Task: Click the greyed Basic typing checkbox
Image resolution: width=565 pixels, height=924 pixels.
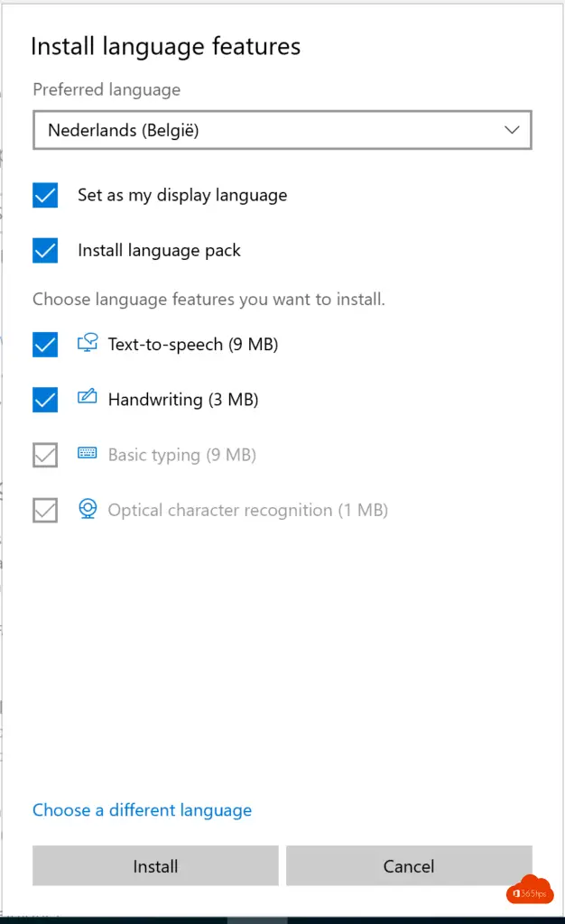Action: click(45, 455)
